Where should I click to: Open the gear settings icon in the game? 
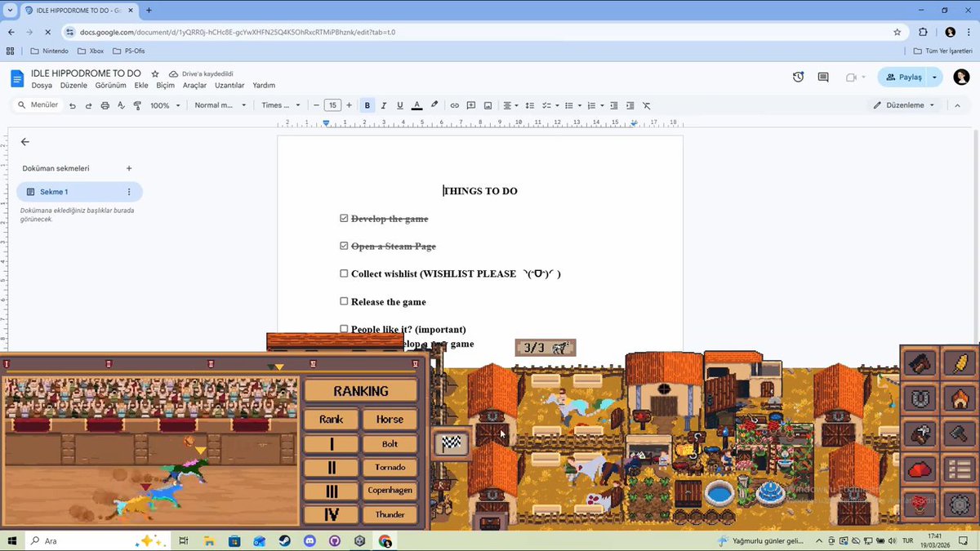click(959, 505)
